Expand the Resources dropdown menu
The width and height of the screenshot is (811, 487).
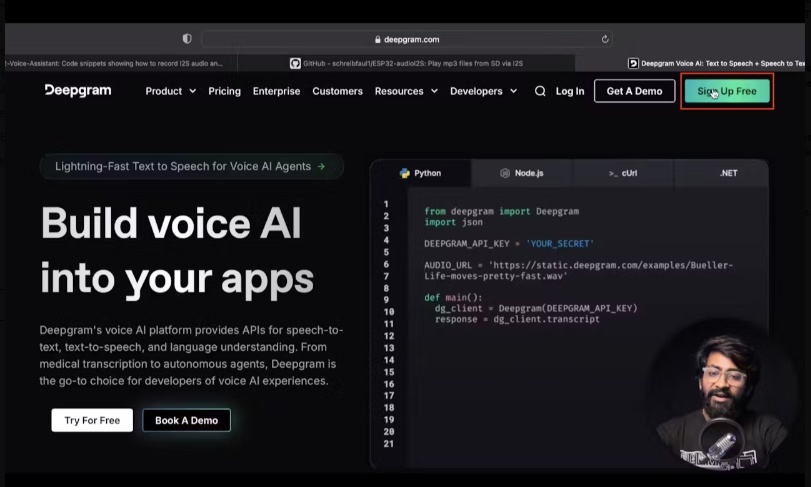click(x=405, y=91)
